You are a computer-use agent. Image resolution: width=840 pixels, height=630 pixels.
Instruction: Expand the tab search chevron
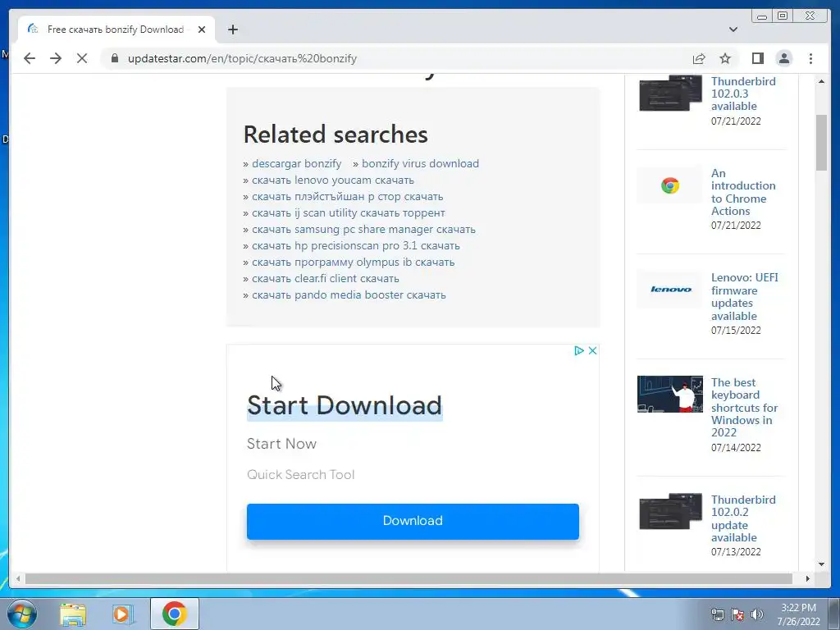pyautogui.click(x=733, y=30)
